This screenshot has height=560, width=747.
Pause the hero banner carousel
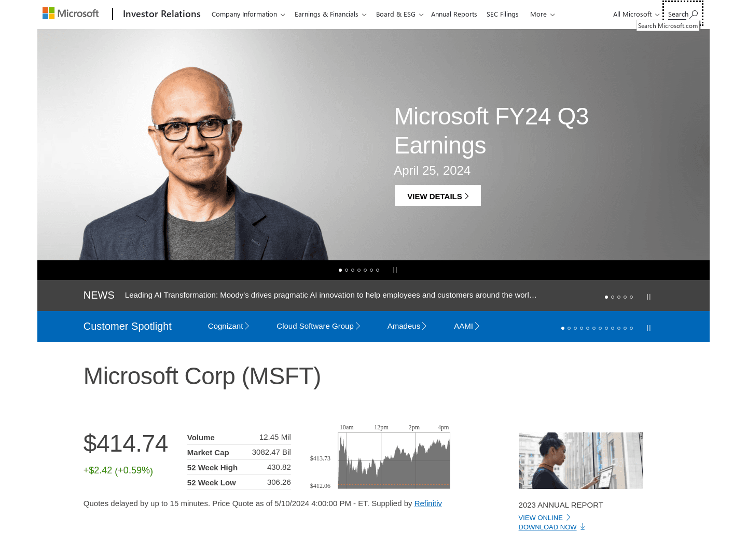click(x=395, y=270)
